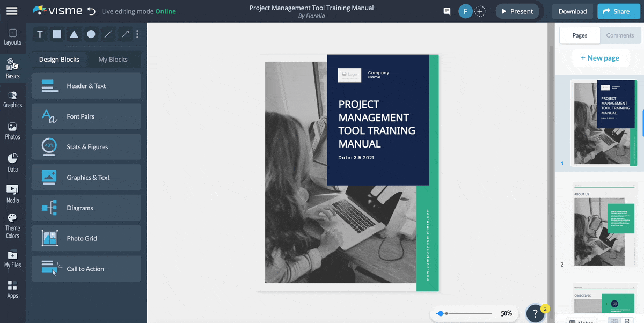Select the circle shape tool
644x323 pixels.
coord(91,34)
